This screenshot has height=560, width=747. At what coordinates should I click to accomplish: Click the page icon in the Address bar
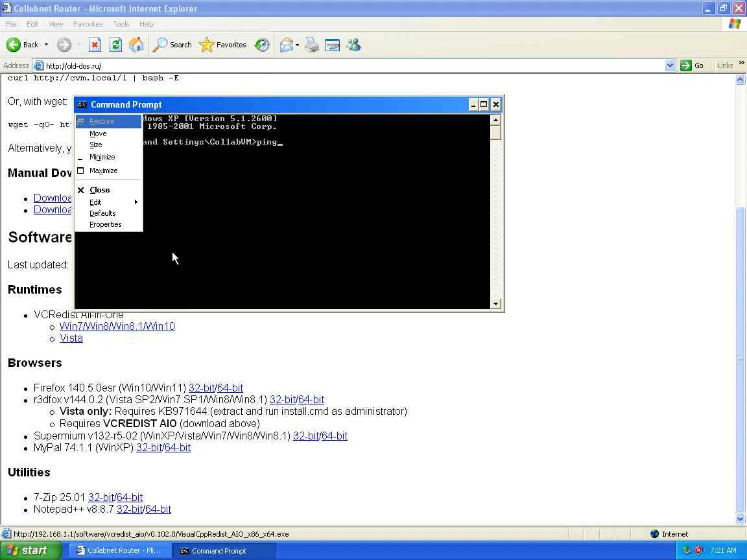pyautogui.click(x=39, y=65)
